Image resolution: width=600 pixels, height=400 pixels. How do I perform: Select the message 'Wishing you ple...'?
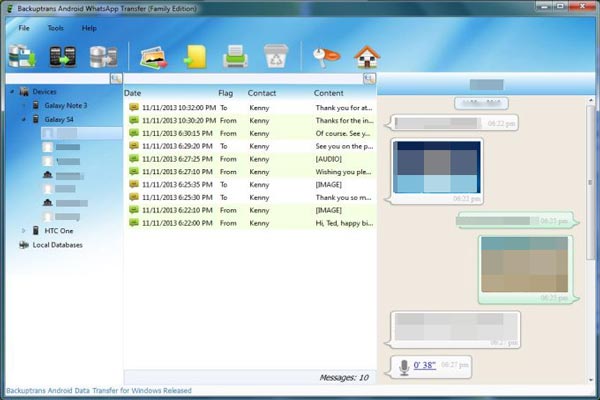point(250,172)
